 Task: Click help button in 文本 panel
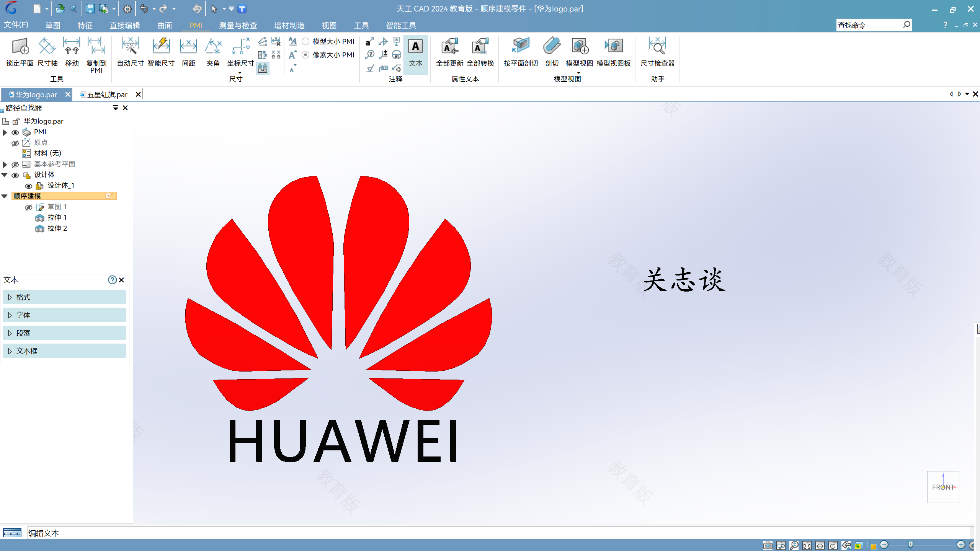(x=112, y=280)
